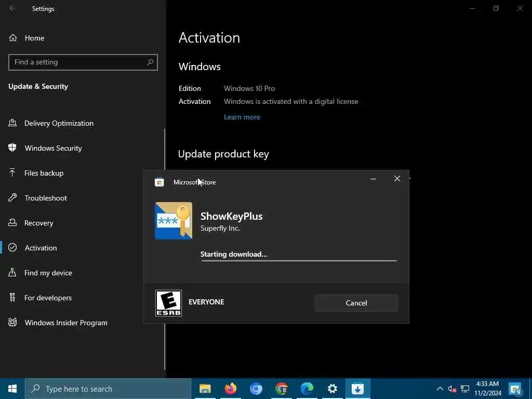The image size is (532, 399).
Task: Click the search magnifier in Find a setting
Action: pyautogui.click(x=150, y=62)
